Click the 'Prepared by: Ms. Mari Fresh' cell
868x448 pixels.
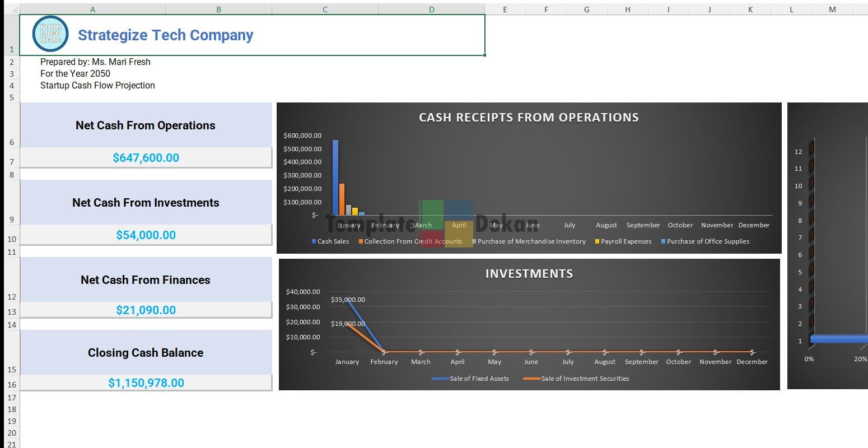(x=95, y=62)
